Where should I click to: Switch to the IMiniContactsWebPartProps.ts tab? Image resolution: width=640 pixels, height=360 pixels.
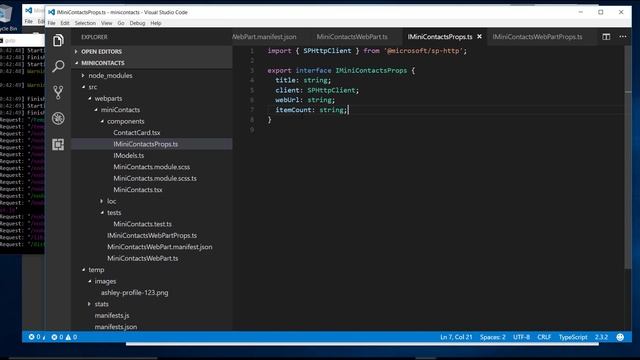[537, 37]
